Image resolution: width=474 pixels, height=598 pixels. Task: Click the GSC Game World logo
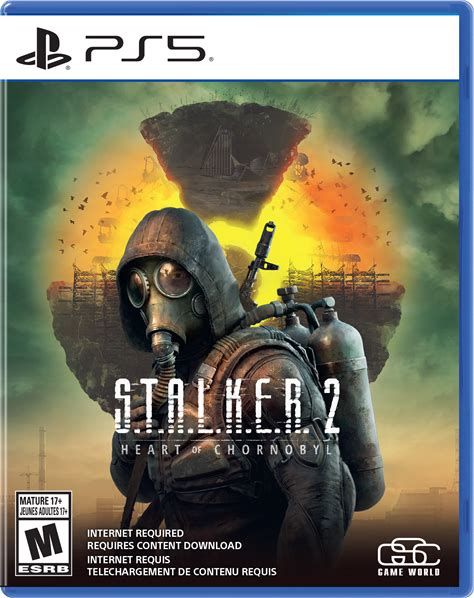click(x=409, y=557)
